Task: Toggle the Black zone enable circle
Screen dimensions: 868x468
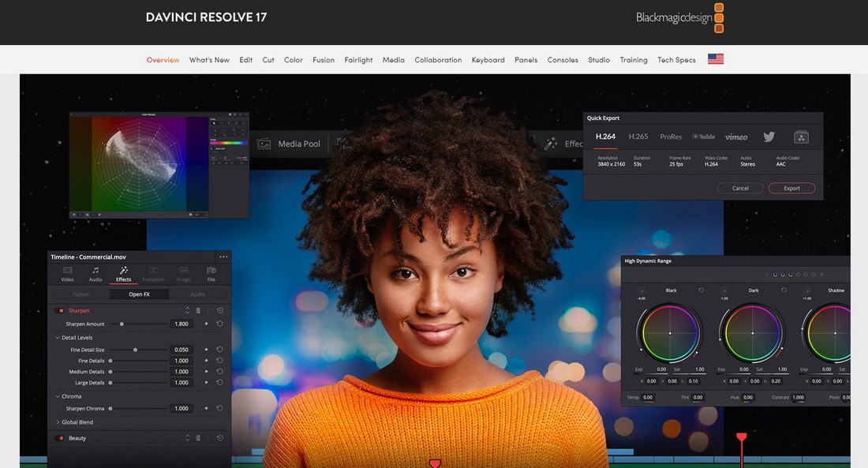Action: pyautogui.click(x=642, y=290)
